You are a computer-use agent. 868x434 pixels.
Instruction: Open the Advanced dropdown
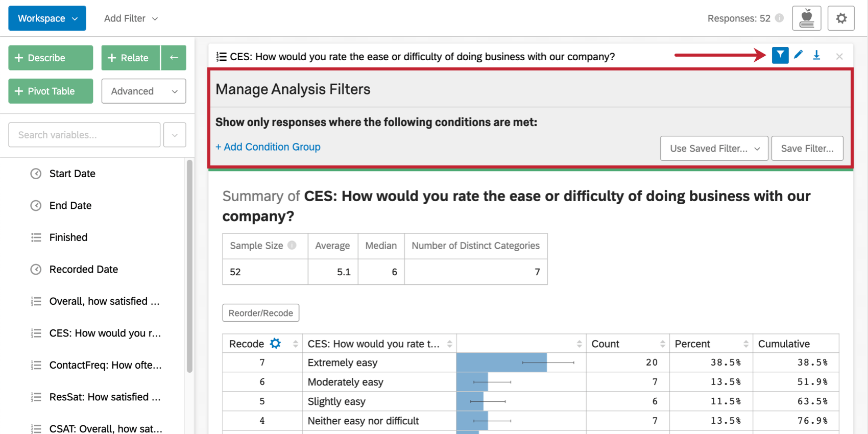143,91
